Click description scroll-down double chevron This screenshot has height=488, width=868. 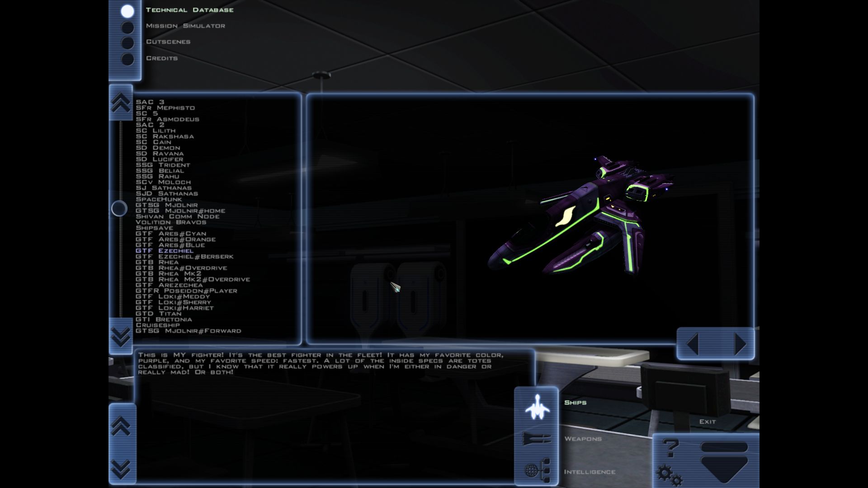[121, 469]
